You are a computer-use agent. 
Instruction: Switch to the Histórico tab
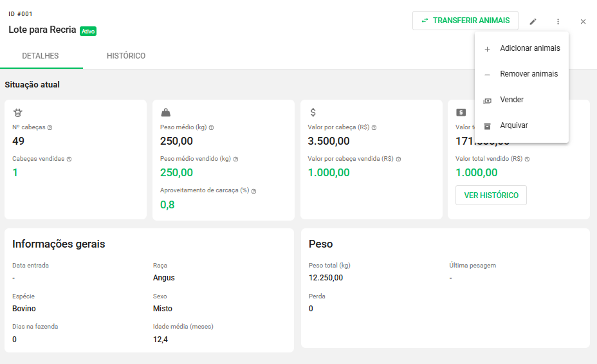(x=126, y=56)
